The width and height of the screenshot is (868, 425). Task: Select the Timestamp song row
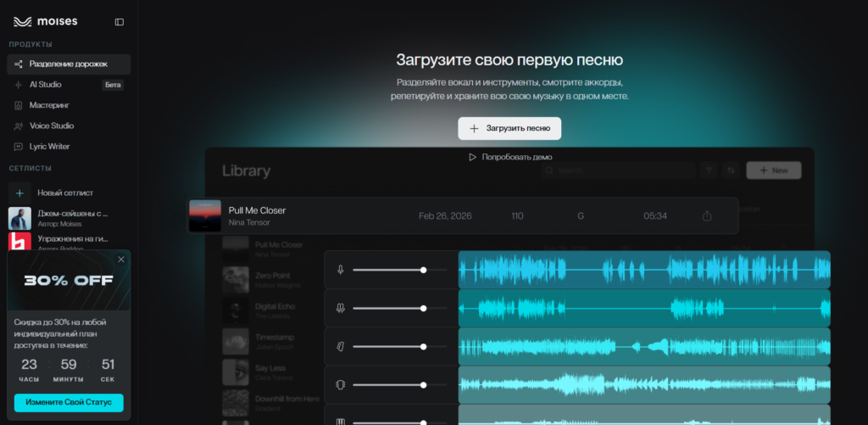coord(273,341)
